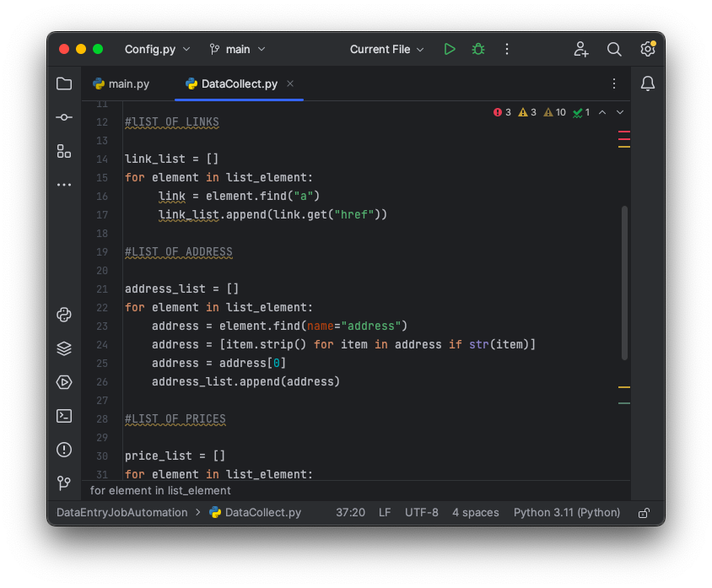Screen dimensions: 712x588
Task: Debug the current file
Action: click(478, 49)
